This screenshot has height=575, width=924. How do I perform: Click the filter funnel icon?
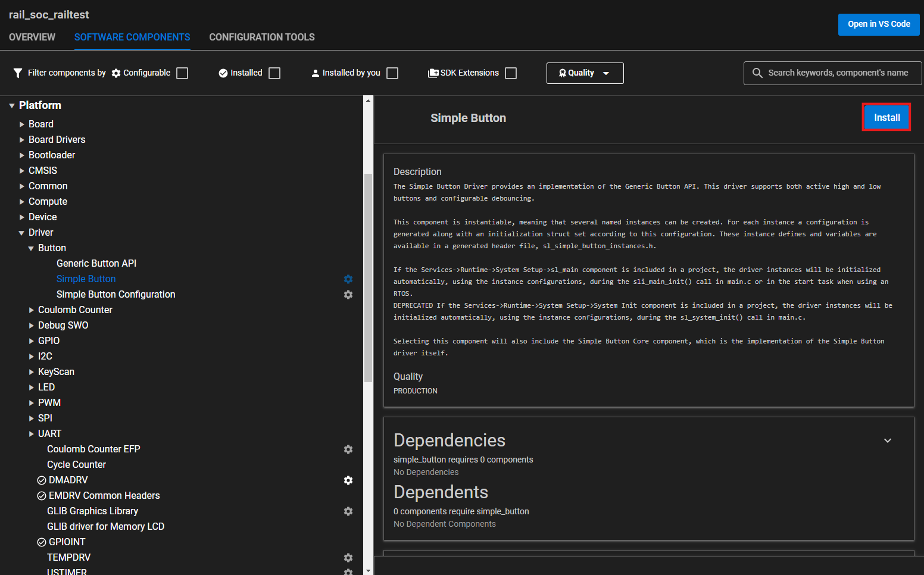pos(16,73)
